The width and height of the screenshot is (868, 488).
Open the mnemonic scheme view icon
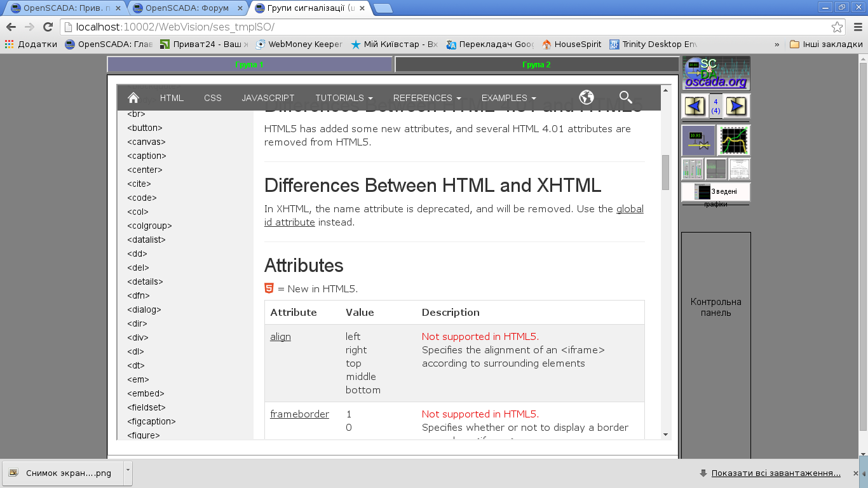698,140
